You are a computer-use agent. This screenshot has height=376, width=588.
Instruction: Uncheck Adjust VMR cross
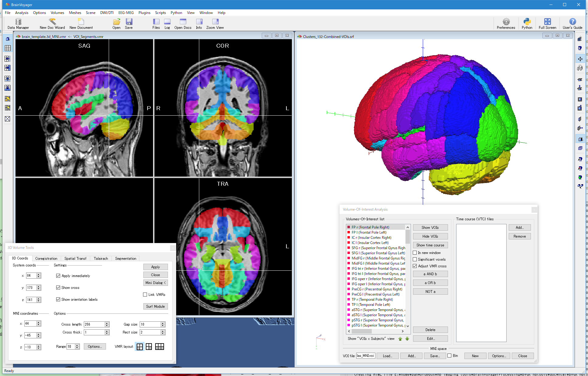pyautogui.click(x=415, y=266)
